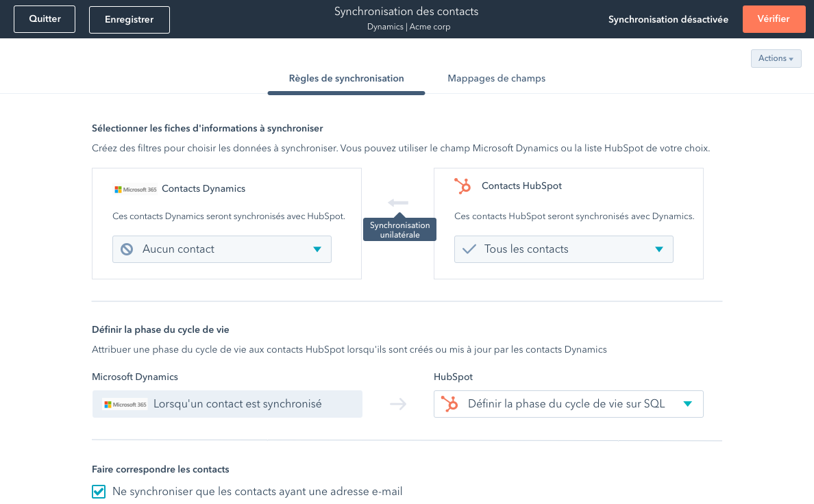Click the HubSpot logo in lifecycle dropdown

pos(449,404)
